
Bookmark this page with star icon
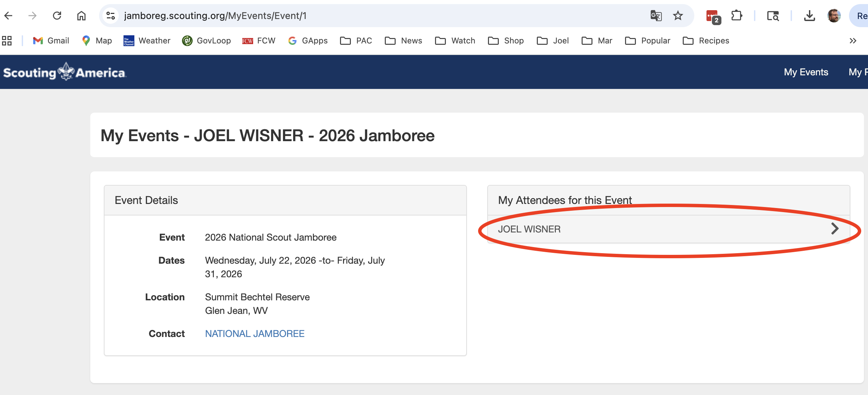tap(678, 16)
